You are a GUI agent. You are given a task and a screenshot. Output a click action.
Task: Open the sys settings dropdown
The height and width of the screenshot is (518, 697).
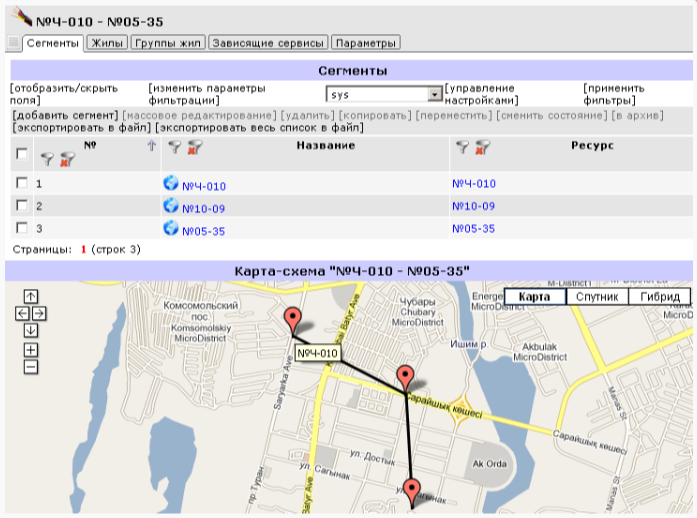tap(384, 94)
